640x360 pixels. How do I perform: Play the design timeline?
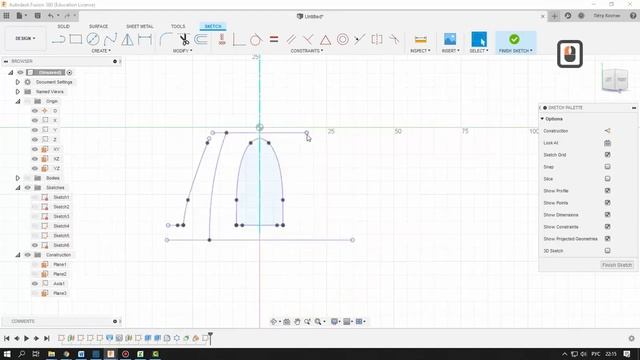(x=27, y=338)
